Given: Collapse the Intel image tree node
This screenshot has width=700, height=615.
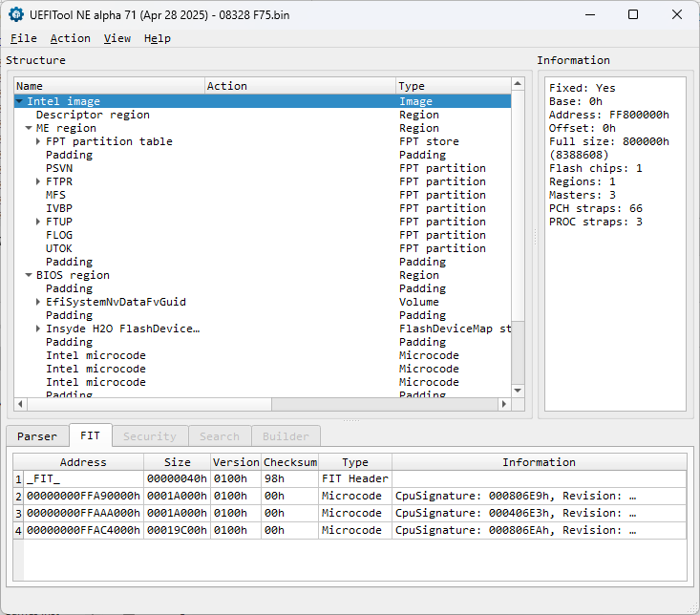Looking at the screenshot, I should [x=20, y=101].
